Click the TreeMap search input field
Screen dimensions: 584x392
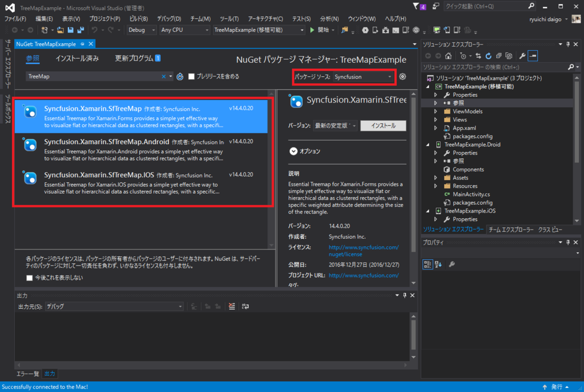click(93, 76)
